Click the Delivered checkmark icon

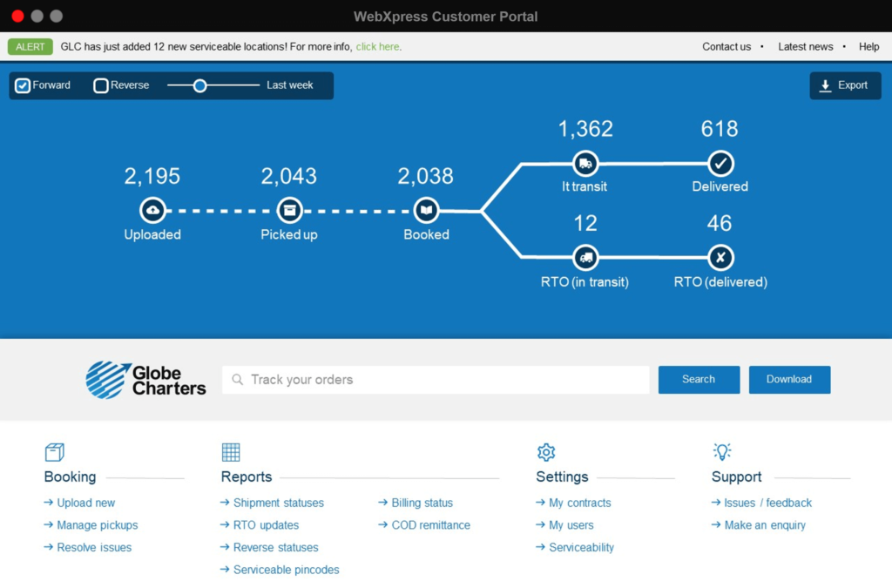pos(720,163)
